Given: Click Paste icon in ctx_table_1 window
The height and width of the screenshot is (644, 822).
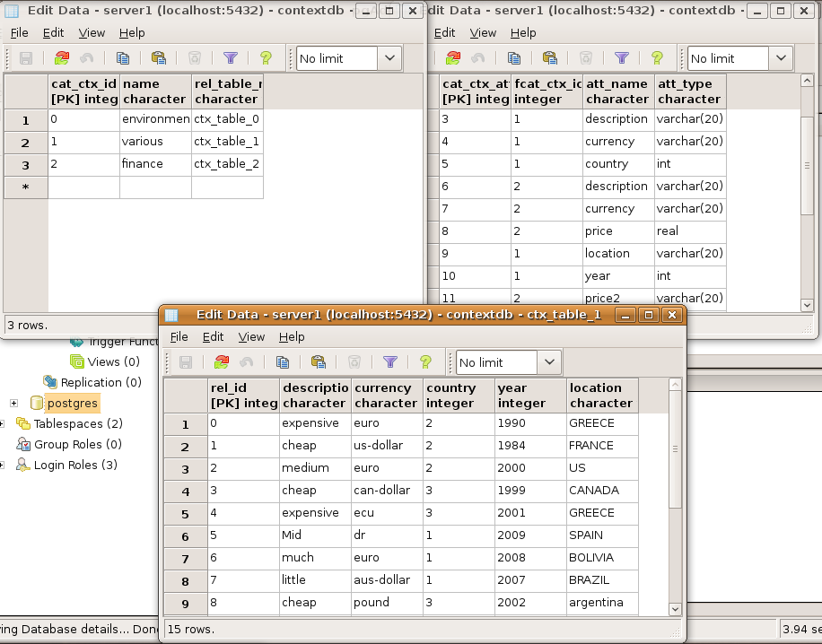Looking at the screenshot, I should (x=319, y=362).
